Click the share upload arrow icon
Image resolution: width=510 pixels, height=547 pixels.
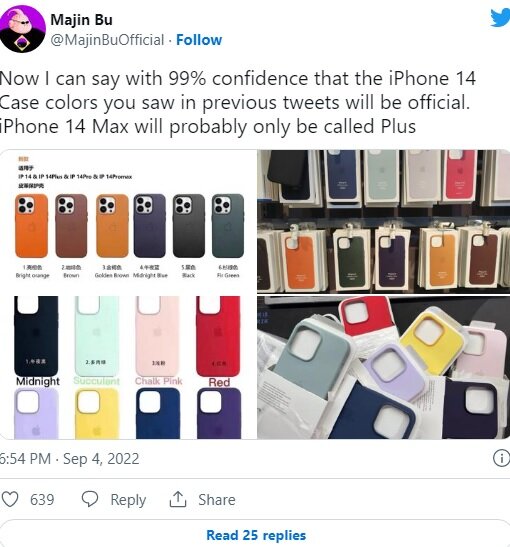(178, 499)
